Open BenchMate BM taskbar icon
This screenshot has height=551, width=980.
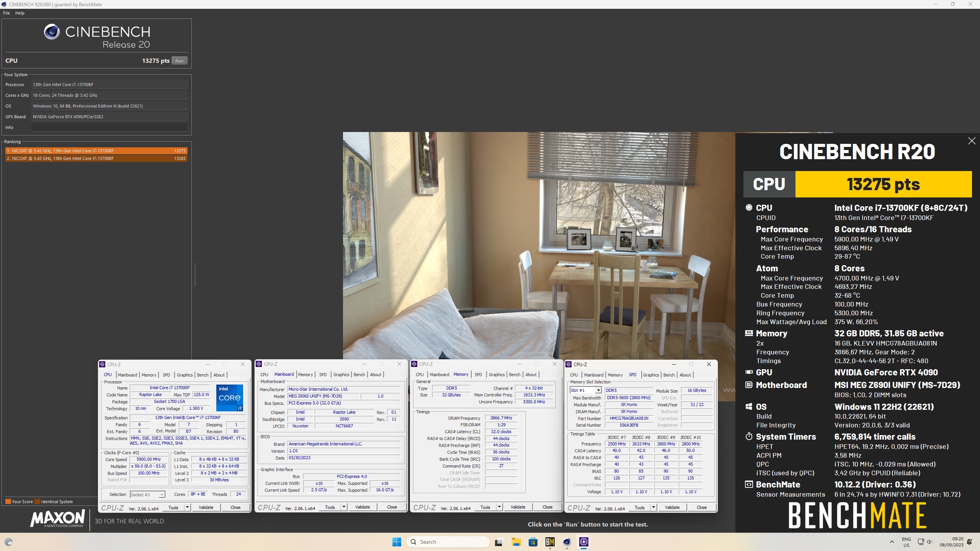(550, 542)
